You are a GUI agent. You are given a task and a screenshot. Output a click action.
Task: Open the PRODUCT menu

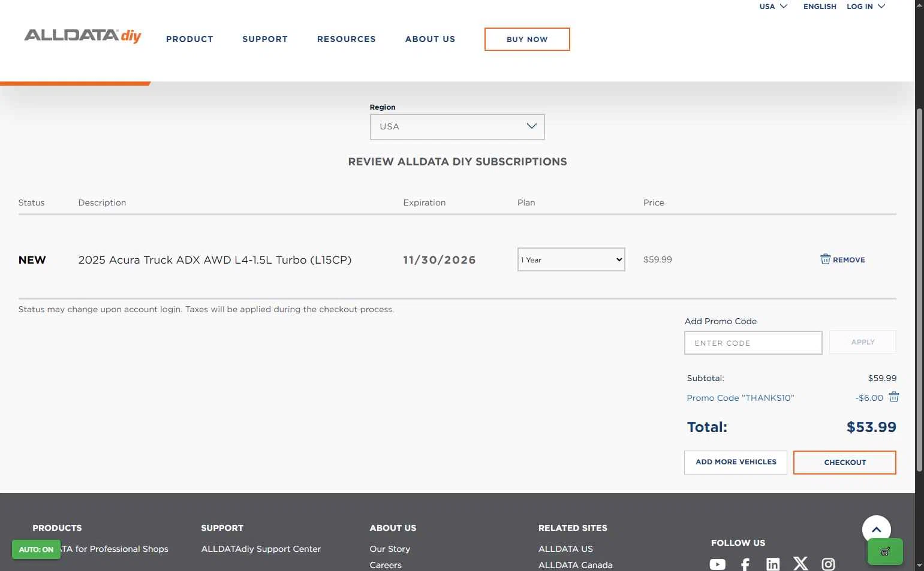point(189,39)
